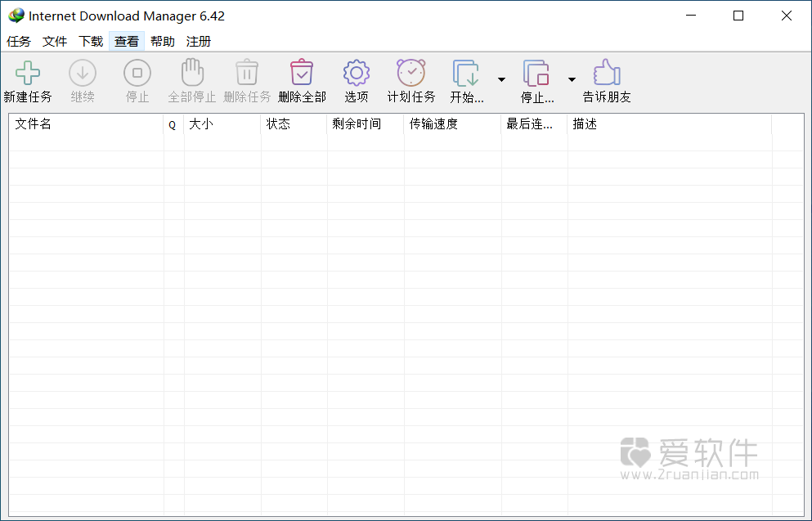
Task: Open the 下载 menu
Action: (91, 42)
